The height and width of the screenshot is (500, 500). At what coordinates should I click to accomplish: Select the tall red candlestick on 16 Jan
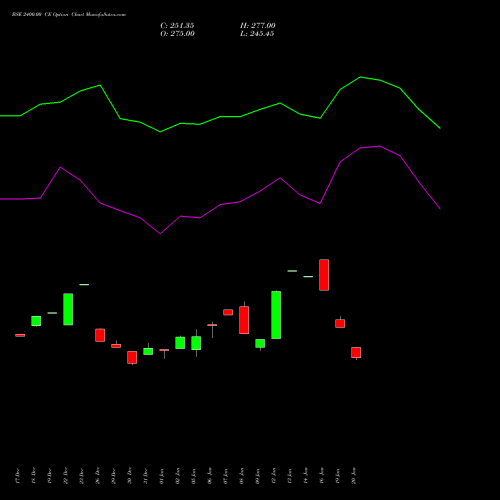point(324,275)
